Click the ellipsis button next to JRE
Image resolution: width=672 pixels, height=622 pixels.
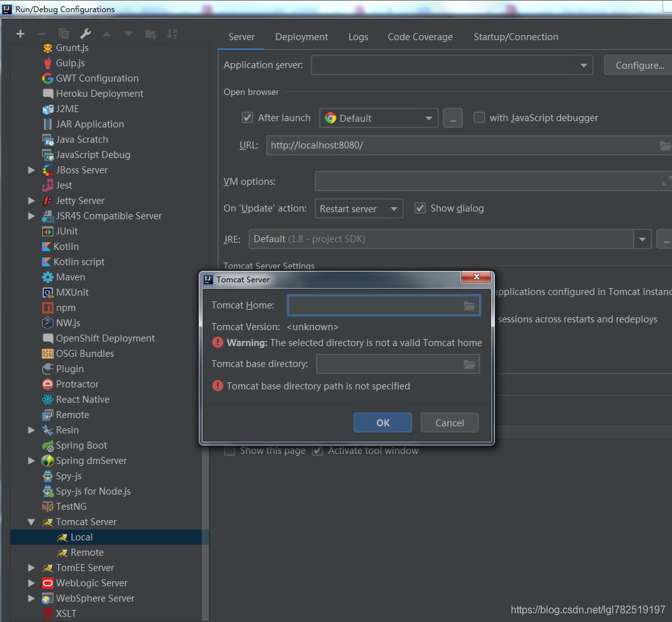coord(665,239)
